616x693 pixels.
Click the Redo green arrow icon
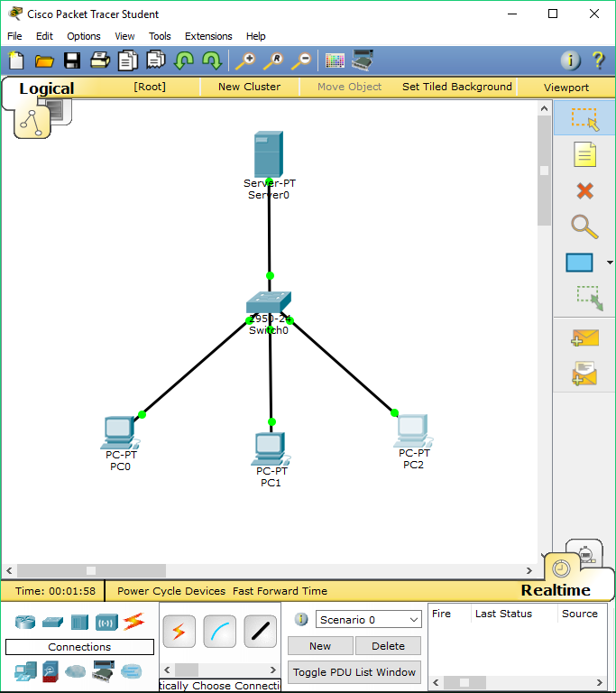point(212,60)
